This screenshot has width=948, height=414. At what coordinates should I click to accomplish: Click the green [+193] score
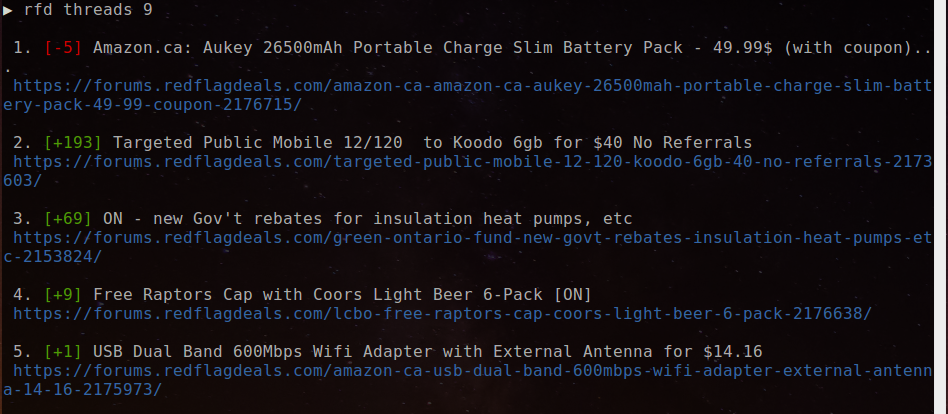(x=73, y=143)
